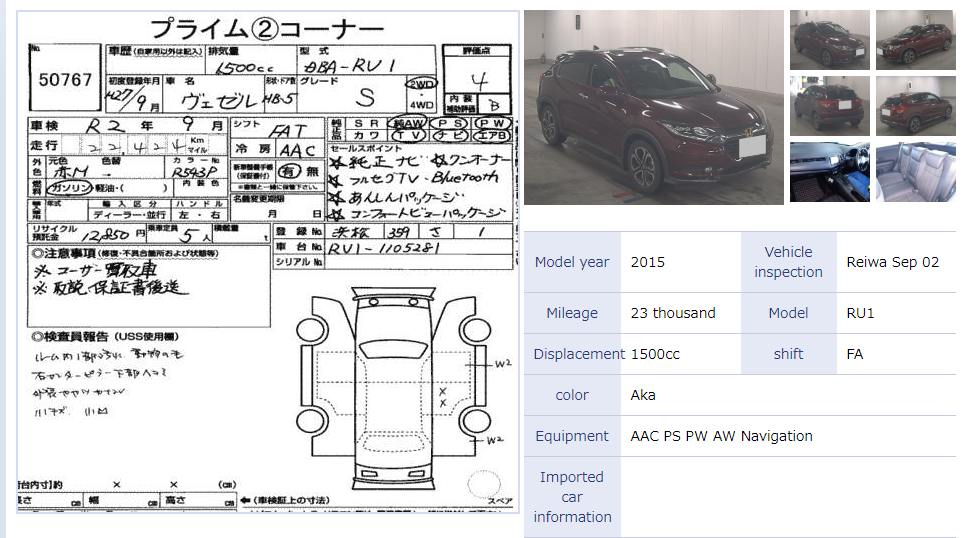Click the grade S on auction sheet
Screen dimensions: 964x538
pyautogui.click(x=365, y=97)
